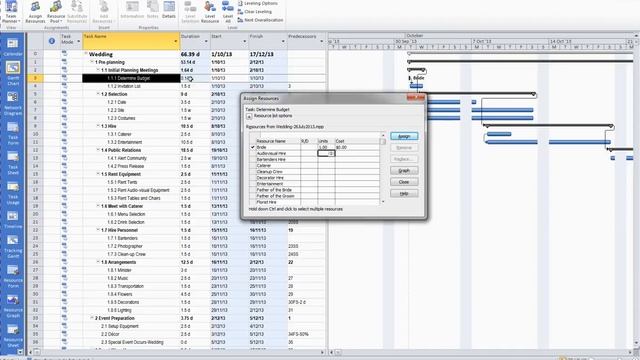This screenshot has height=360, width=640.
Task: Collapse the 1.2 Selection summary task
Action: 98,94
